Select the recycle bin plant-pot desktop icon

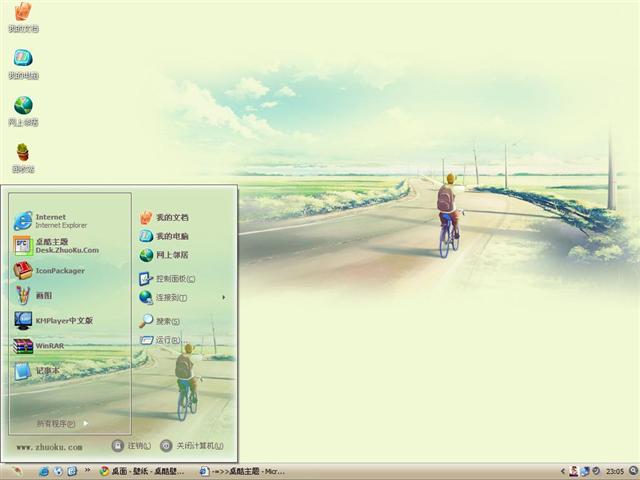click(23, 158)
